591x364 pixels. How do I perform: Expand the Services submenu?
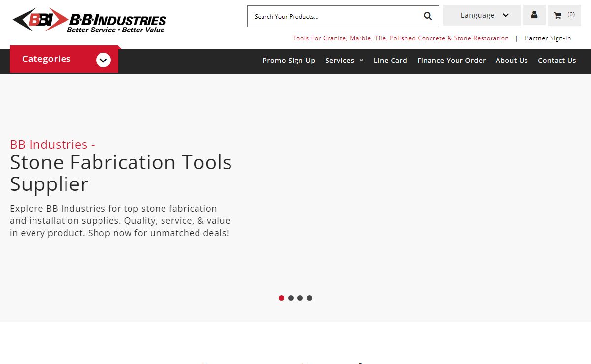click(344, 61)
